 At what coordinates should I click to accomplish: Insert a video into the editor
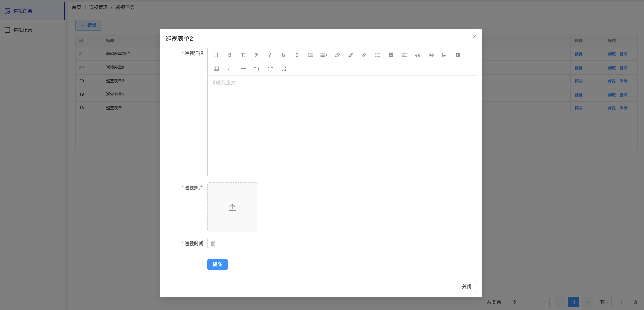458,55
